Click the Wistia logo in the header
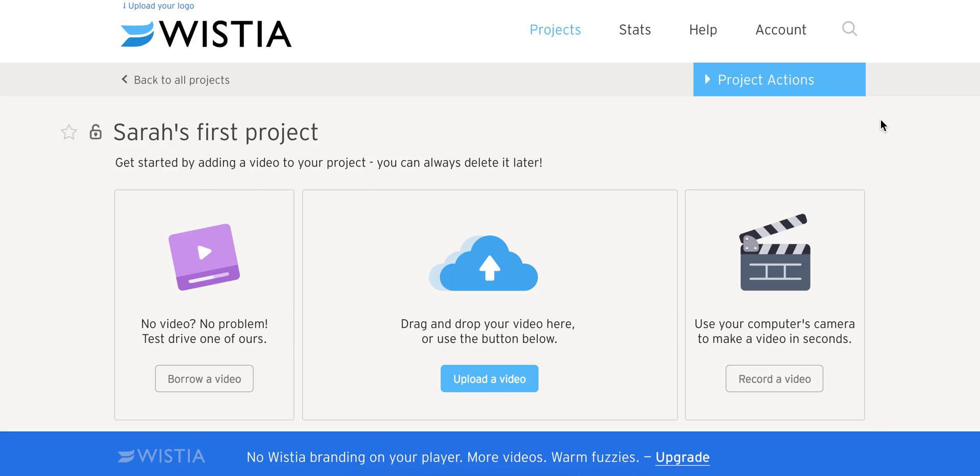Screen dimensions: 980x476 (x=206, y=34)
